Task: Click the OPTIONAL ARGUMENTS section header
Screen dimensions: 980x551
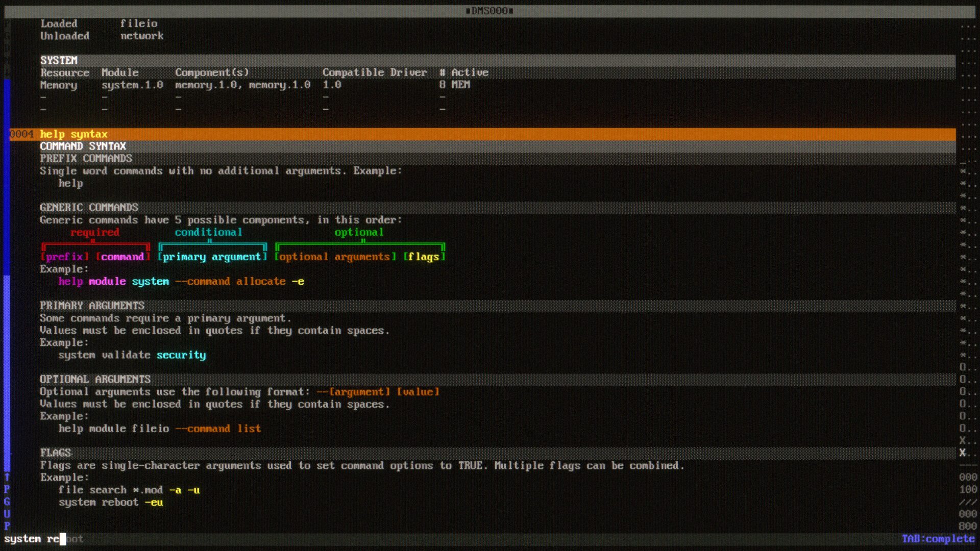Action: click(x=95, y=379)
